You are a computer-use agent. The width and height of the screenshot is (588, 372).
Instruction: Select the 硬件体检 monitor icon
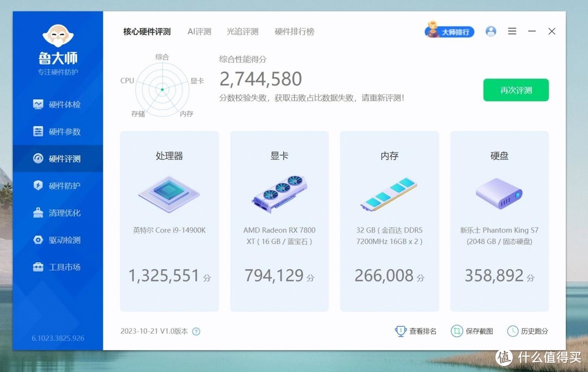38,104
